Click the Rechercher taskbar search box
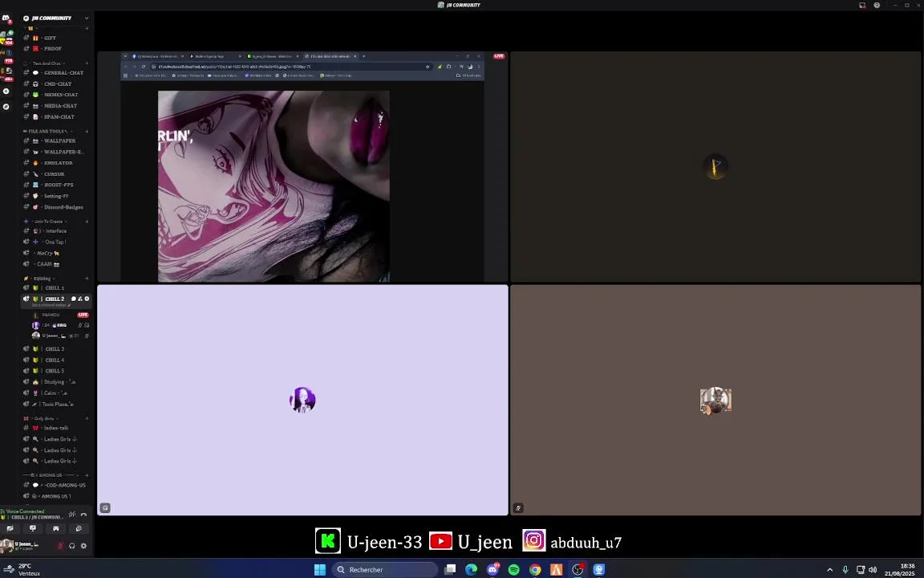This screenshot has height=578, width=924. [385, 570]
